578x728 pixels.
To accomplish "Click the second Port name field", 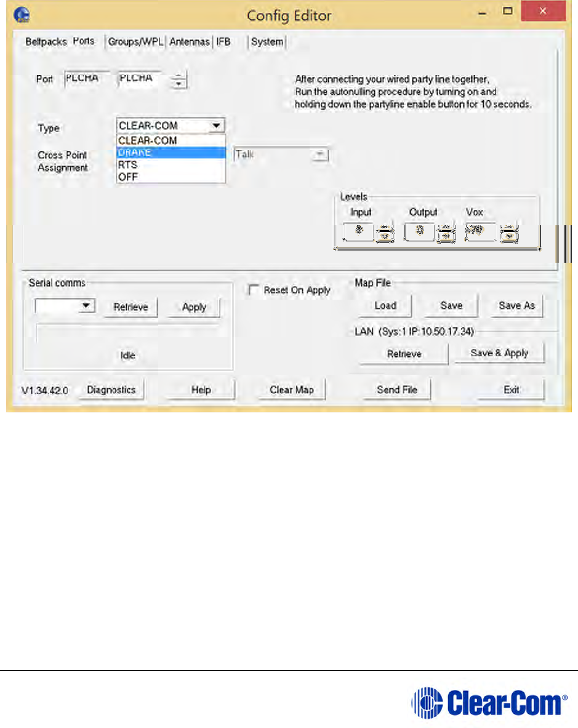I will click(141, 79).
